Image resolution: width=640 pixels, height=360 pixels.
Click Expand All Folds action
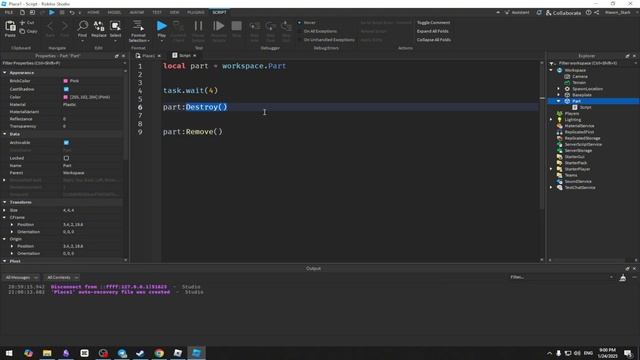click(x=433, y=31)
